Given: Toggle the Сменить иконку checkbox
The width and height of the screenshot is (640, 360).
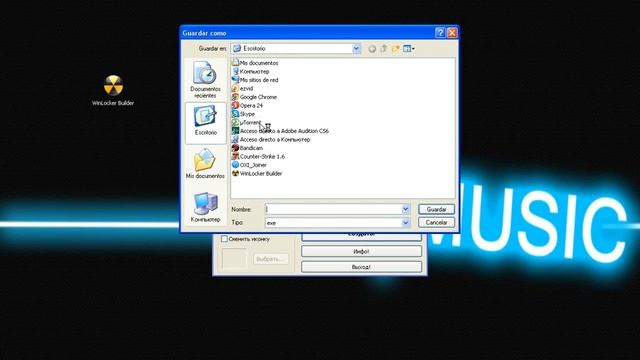Looking at the screenshot, I should 224,239.
